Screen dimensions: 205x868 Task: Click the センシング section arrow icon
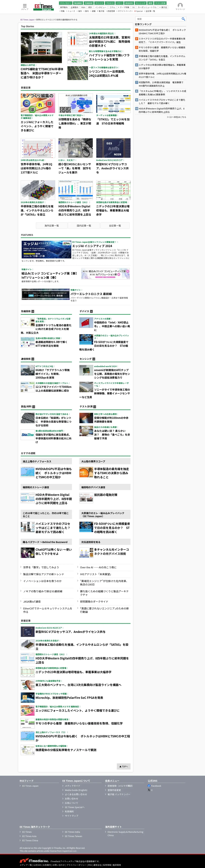point(94,359)
